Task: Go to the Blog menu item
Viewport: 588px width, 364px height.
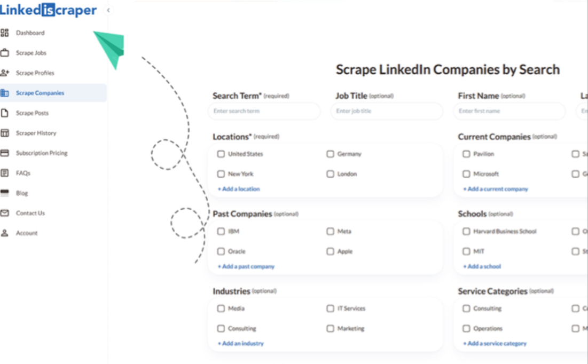Action: tap(22, 193)
